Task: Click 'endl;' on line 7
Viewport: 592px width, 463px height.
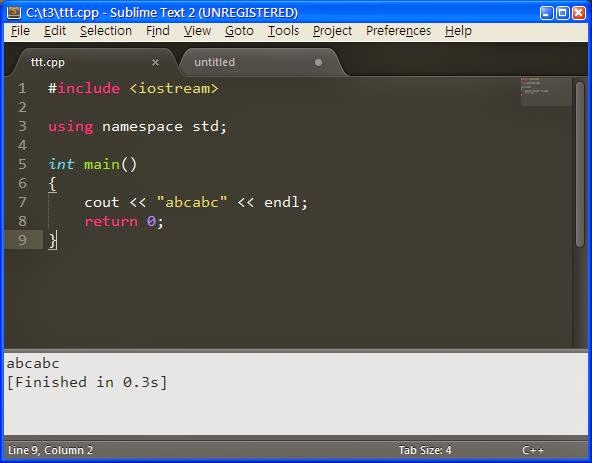Action: pyautogui.click(x=286, y=202)
